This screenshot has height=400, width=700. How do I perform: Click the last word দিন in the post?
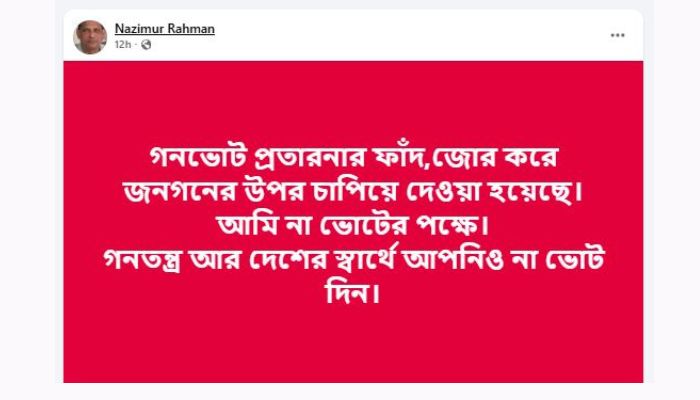pyautogui.click(x=352, y=293)
